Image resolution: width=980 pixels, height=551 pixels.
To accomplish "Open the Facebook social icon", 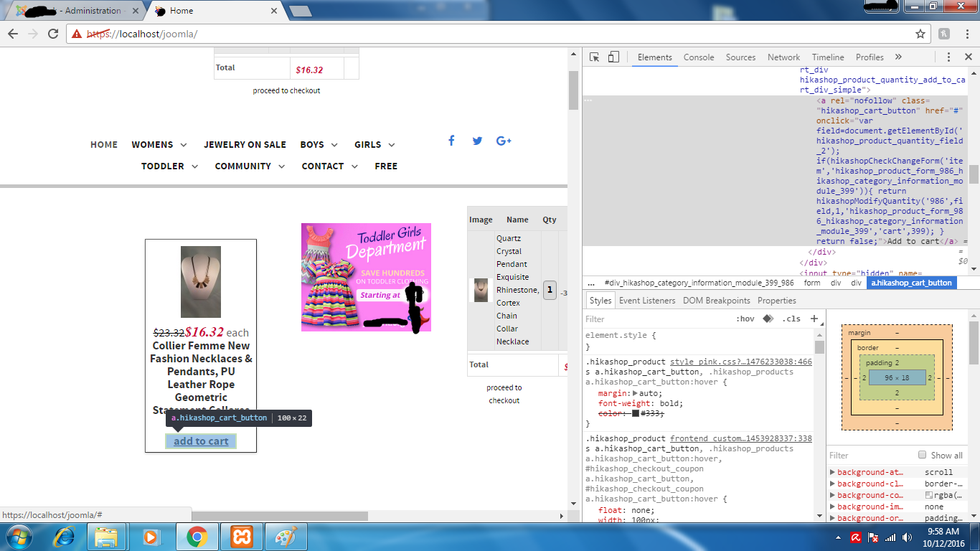I will (451, 141).
